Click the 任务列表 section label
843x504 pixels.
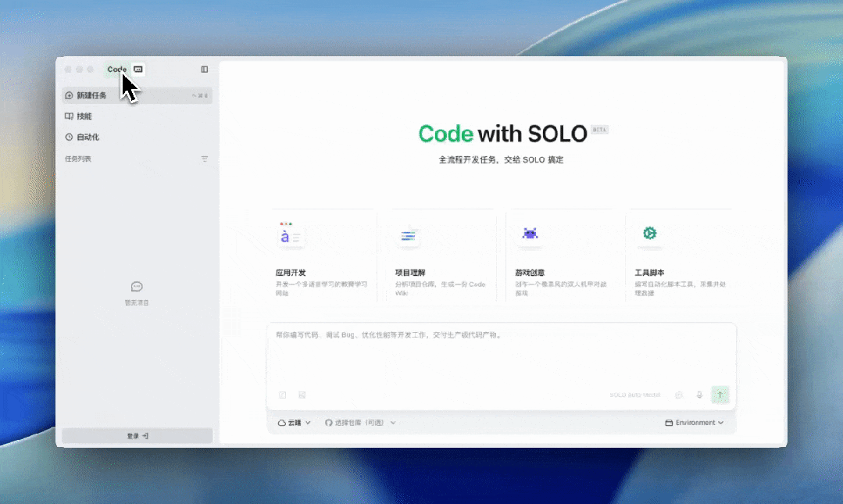(x=78, y=159)
